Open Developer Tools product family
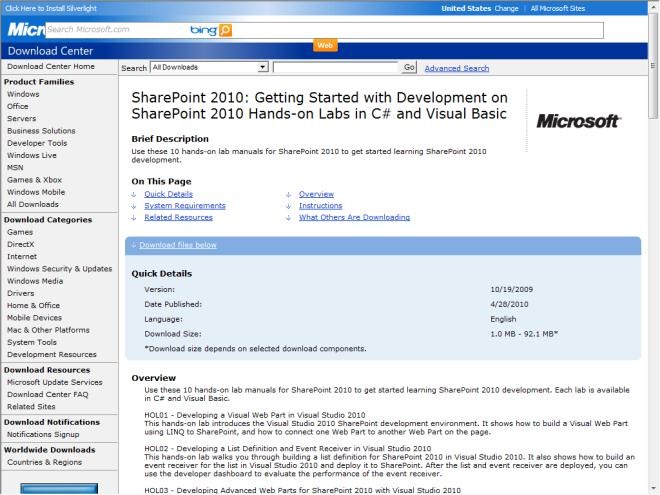The height and width of the screenshot is (495, 660). pos(37,143)
